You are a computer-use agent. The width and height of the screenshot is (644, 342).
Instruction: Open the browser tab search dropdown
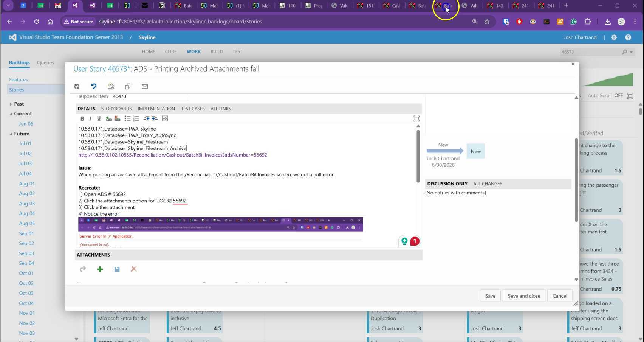[8, 6]
